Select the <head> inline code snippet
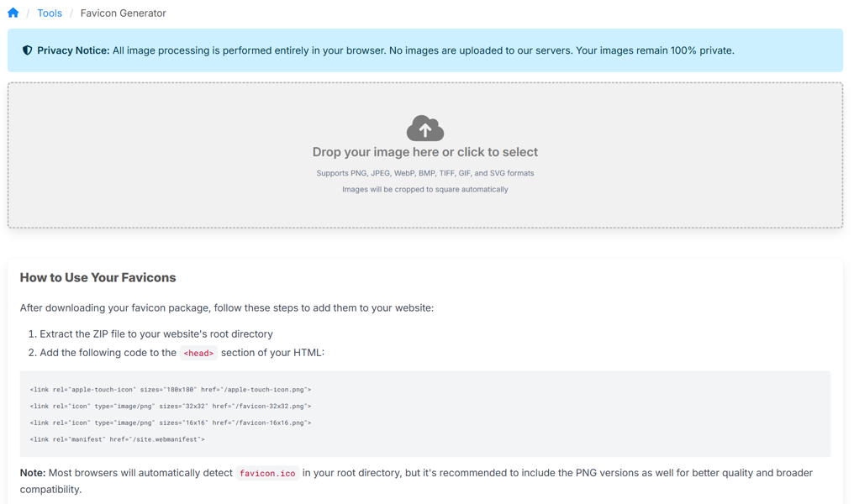854x504 pixels. coord(198,353)
